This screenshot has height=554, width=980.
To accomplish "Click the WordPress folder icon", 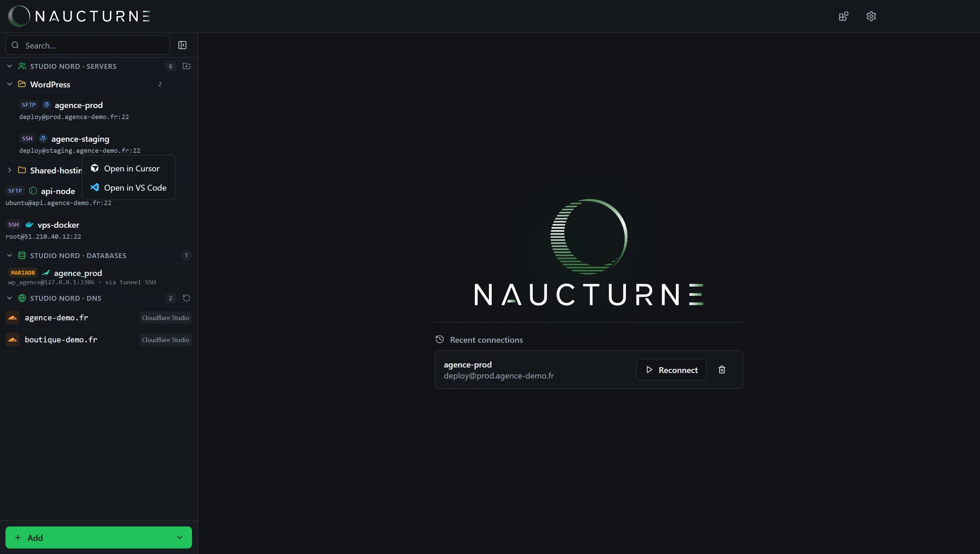I will (22, 84).
